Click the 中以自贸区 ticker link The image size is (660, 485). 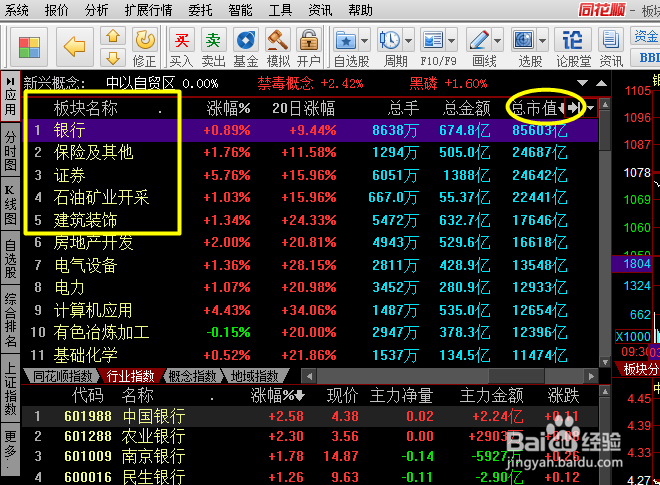140,83
